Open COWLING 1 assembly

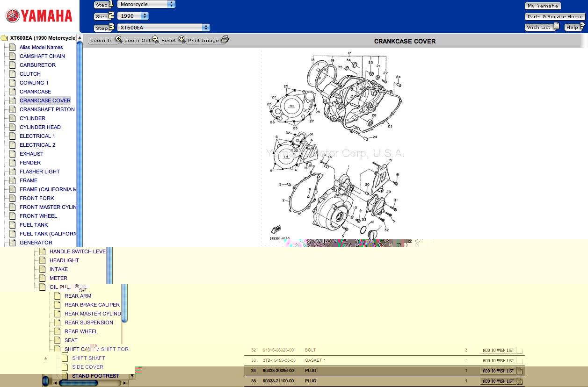click(34, 83)
